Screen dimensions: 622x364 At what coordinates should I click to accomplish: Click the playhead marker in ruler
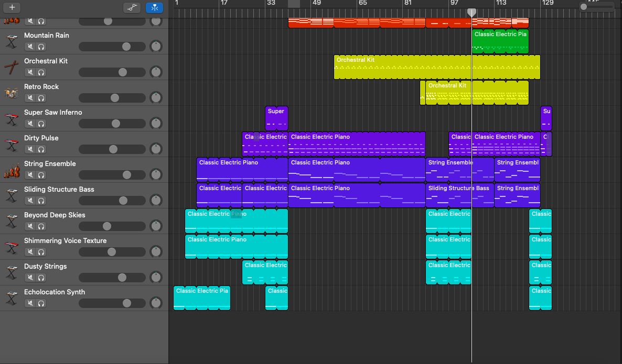point(471,12)
